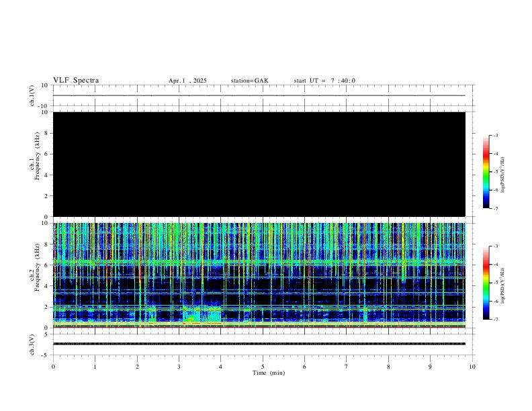Click the date text "Apr. 1 , 2025"
Image resolution: width=532 pixels, height=411 pixels.
coord(187,81)
